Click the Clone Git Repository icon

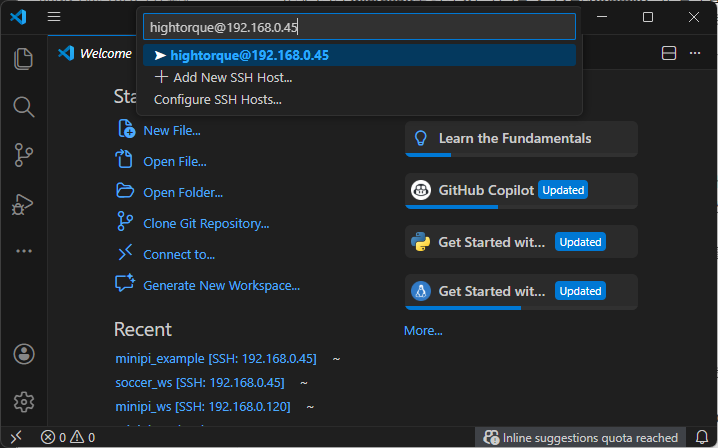125,221
